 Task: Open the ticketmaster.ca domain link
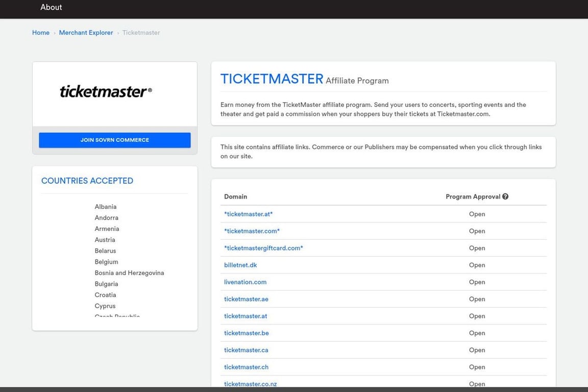pos(246,350)
